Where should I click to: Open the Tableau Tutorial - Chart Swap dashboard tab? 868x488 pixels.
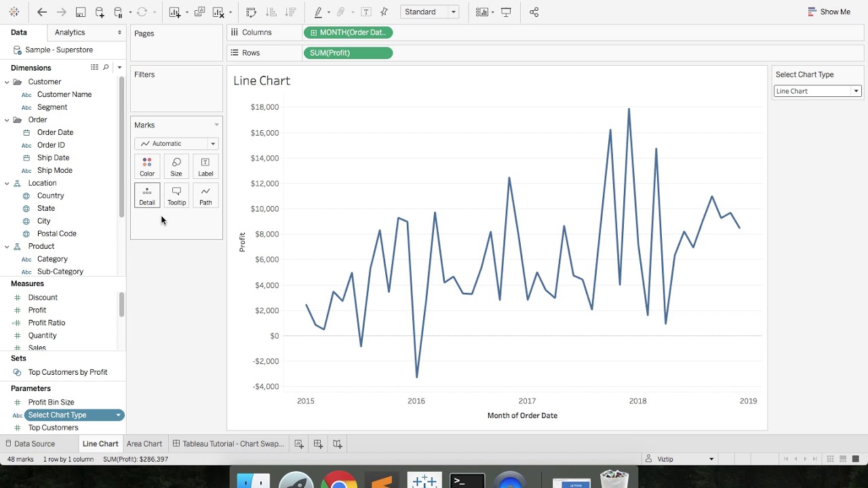click(229, 444)
